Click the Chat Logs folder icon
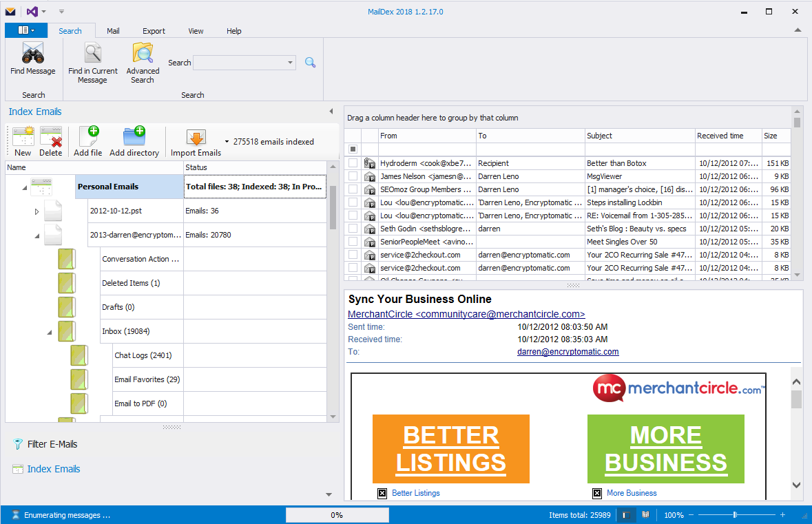The width and height of the screenshot is (812, 524). 79,355
